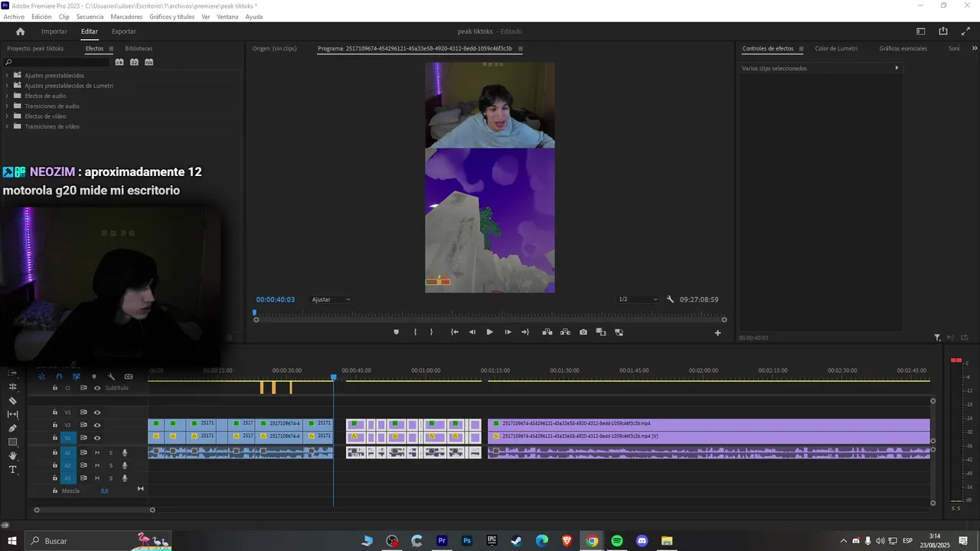The width and height of the screenshot is (980, 551).
Task: Open the Home screen icon
Action: click(20, 31)
